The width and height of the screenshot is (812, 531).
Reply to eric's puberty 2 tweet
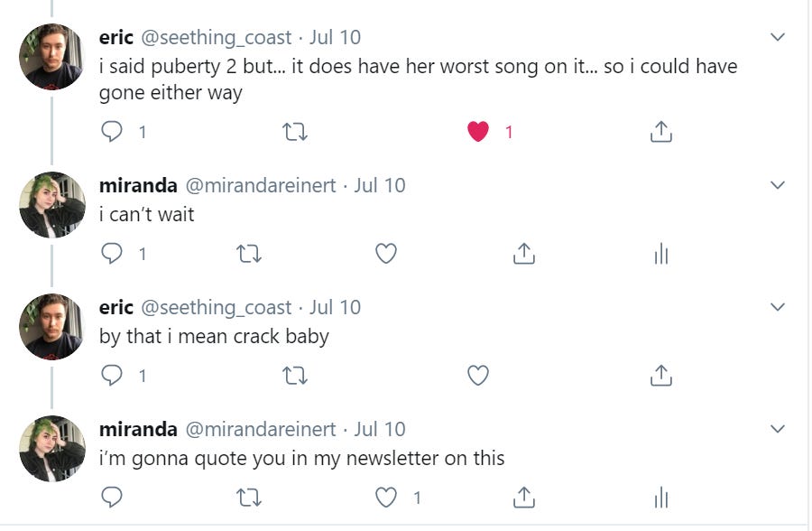pos(112,132)
